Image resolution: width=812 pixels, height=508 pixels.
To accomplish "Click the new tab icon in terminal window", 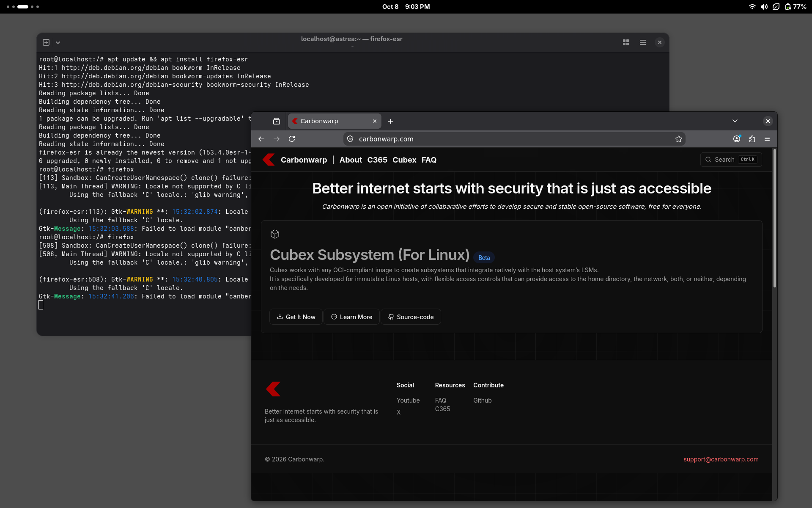I will pyautogui.click(x=46, y=42).
